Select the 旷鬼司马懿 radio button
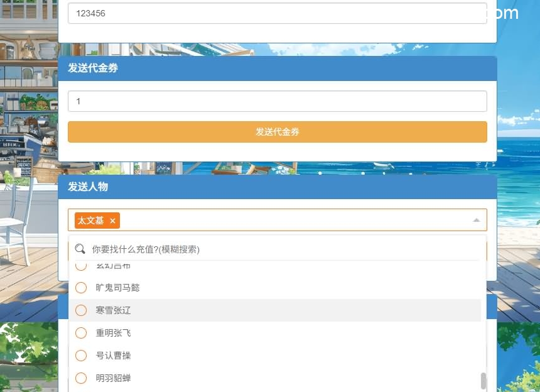Image resolution: width=540 pixels, height=392 pixels. [x=81, y=288]
